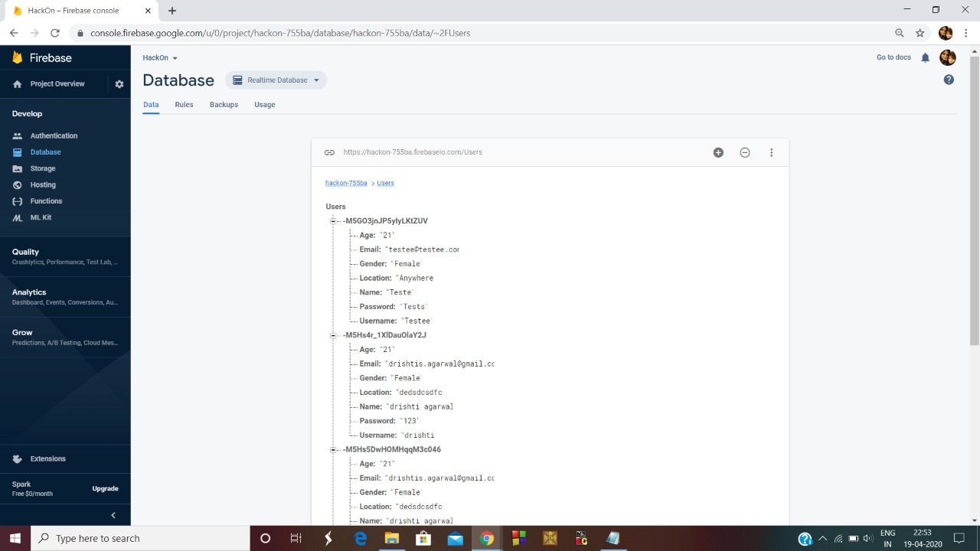Expand the Grow section
Viewport: 980px width, 551px height.
pos(65,337)
